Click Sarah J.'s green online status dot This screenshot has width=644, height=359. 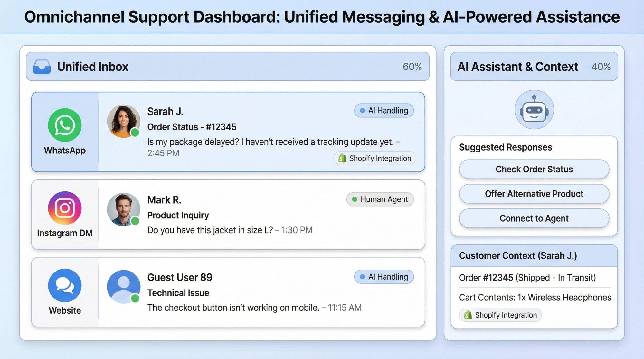coord(135,132)
